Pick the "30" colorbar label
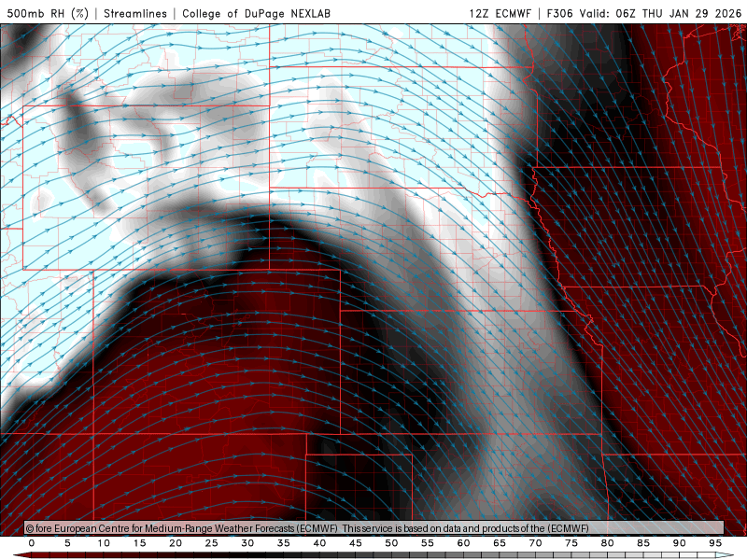747x560 pixels. coord(247,543)
